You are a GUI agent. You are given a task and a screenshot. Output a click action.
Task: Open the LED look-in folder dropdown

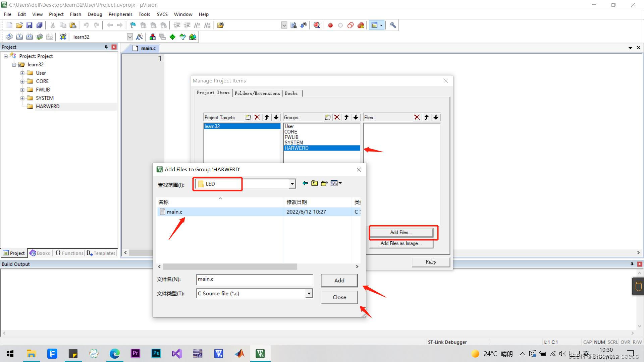292,184
